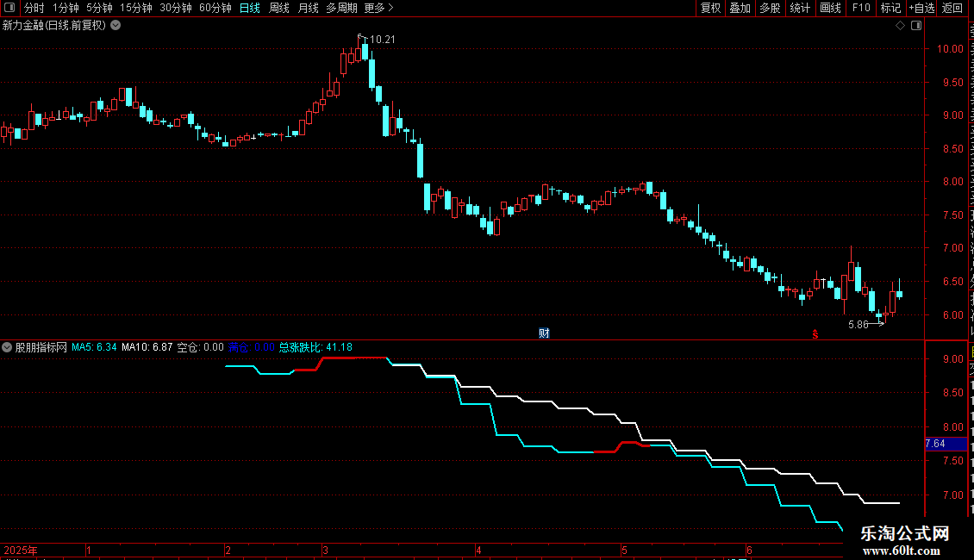The height and width of the screenshot is (560, 974).
Task: Click the 5.86 low price label
Action: (858, 325)
